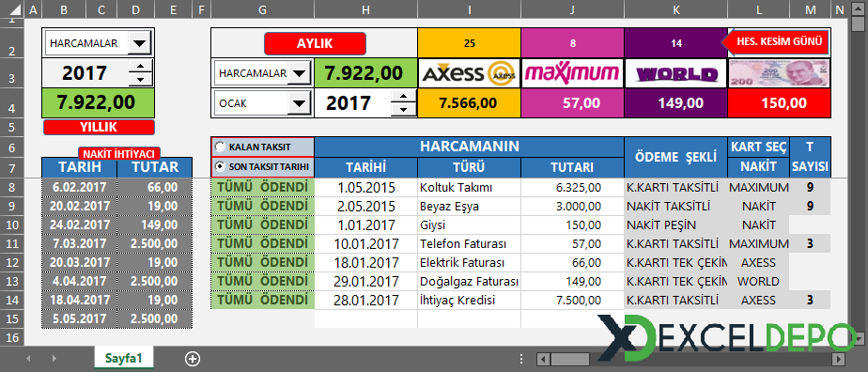Open the OCAK month dropdown

click(x=299, y=103)
